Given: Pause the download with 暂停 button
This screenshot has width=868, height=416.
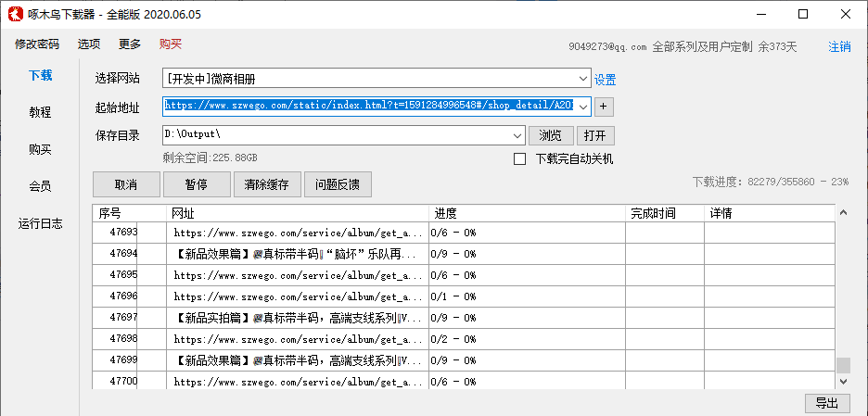Looking at the screenshot, I should (x=196, y=184).
